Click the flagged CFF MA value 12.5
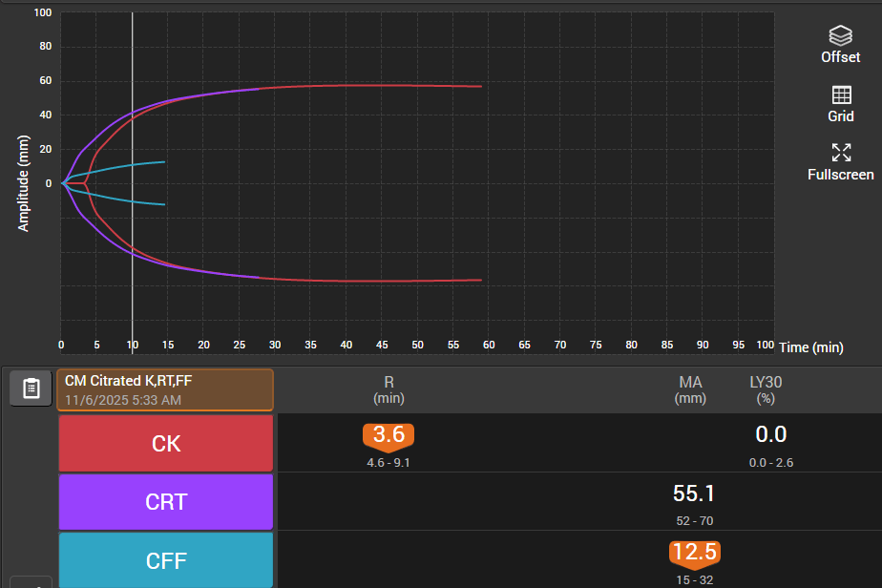The height and width of the screenshot is (588, 882). click(x=694, y=553)
